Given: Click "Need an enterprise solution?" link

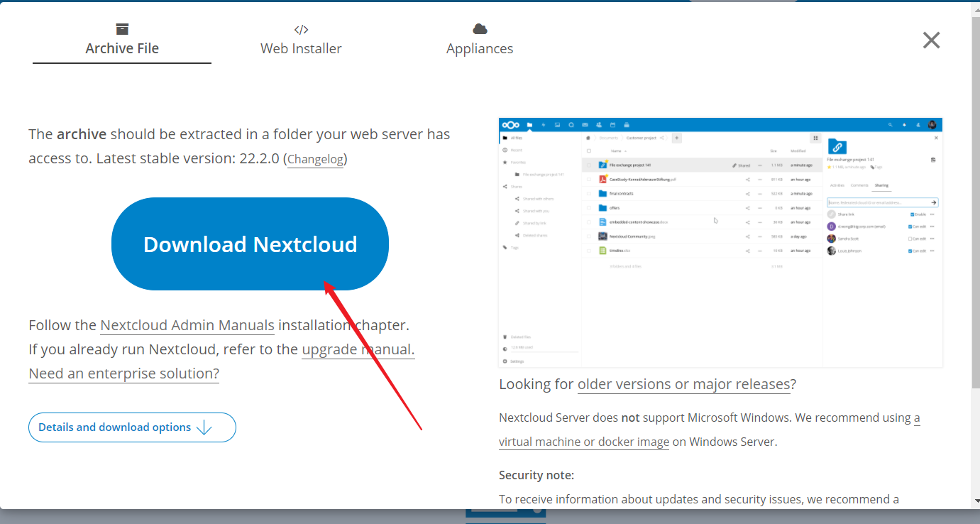Looking at the screenshot, I should 123,373.
